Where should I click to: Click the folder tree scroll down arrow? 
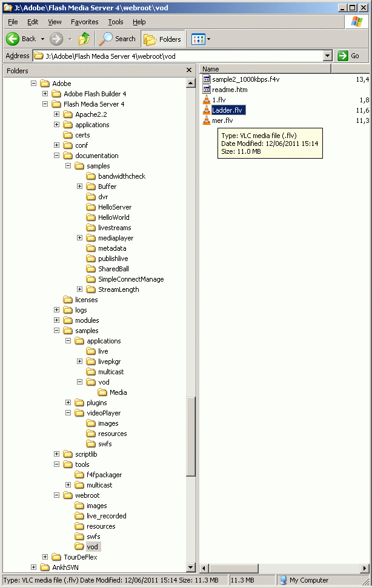tap(190, 567)
